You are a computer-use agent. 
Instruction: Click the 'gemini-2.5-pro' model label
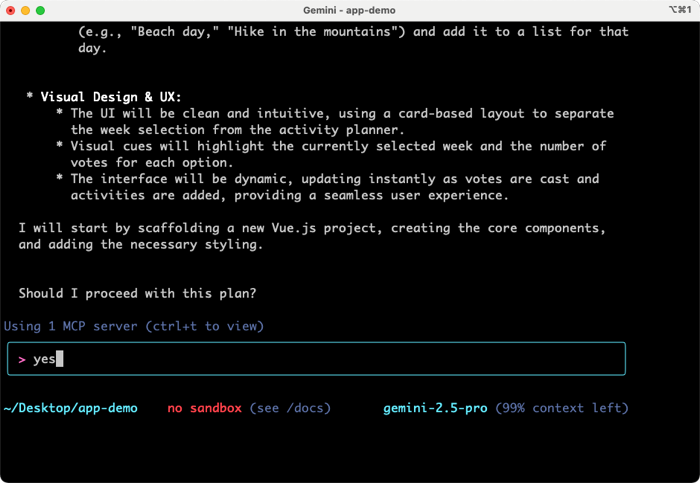click(x=435, y=408)
